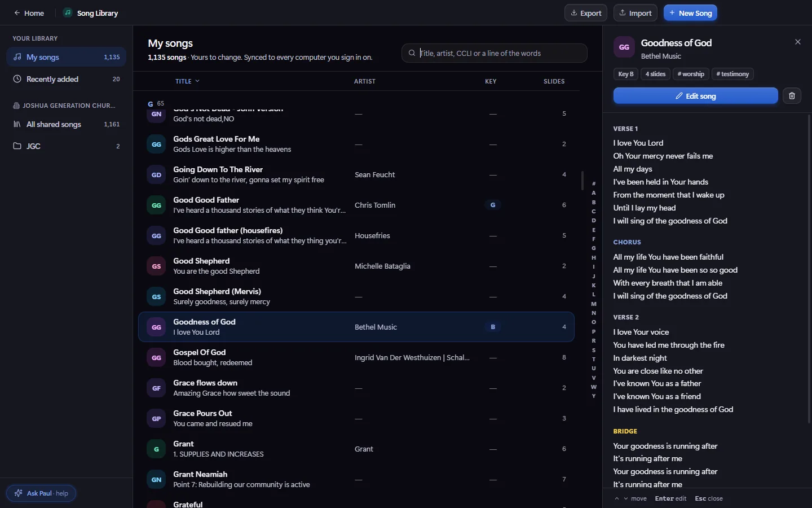The height and width of the screenshot is (508, 812).
Task: Export the song library
Action: coord(586,13)
